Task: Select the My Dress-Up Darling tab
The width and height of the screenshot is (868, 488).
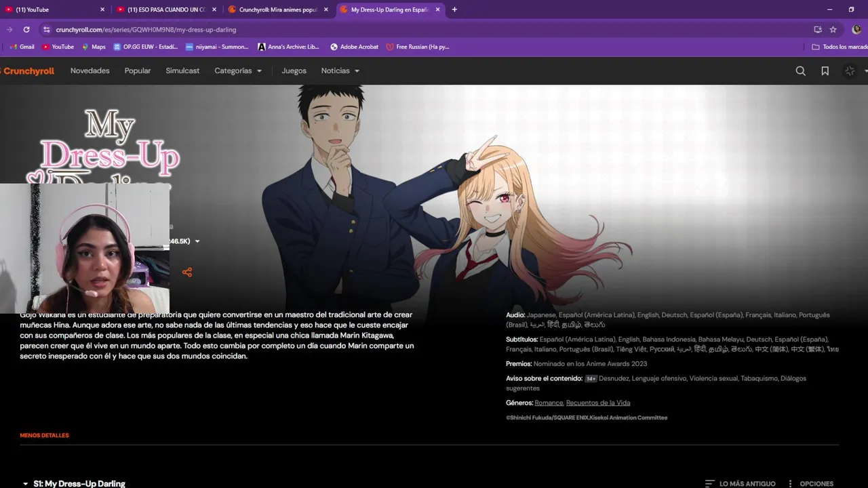Action: [x=390, y=9]
